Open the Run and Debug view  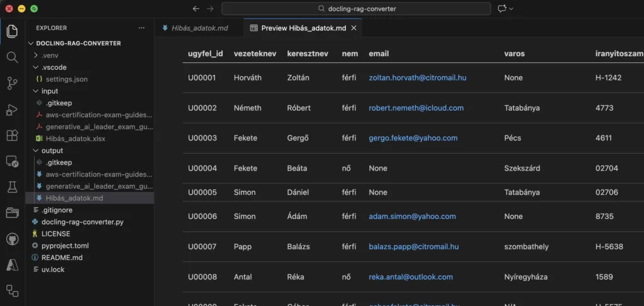(12, 110)
